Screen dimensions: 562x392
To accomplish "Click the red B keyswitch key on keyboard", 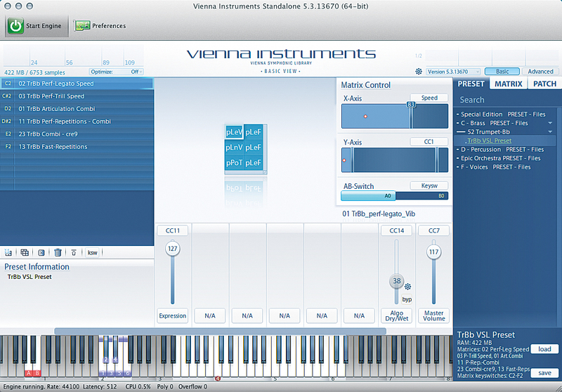I will coord(37,373).
